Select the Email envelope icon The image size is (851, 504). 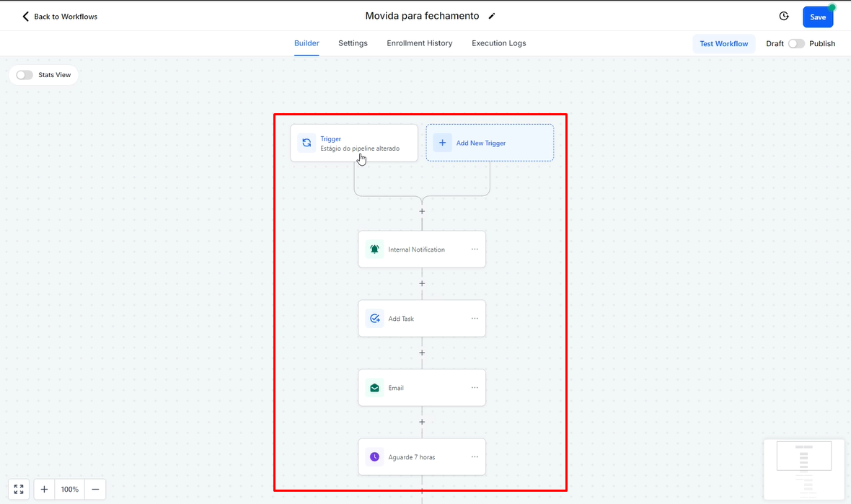tap(374, 388)
